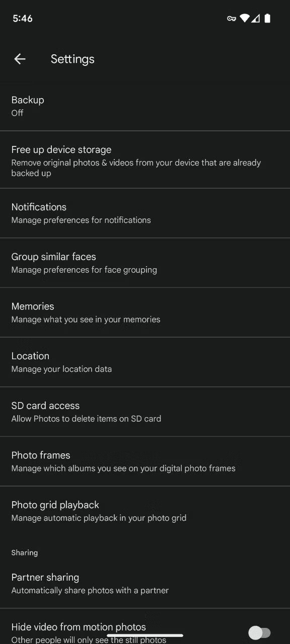The height and width of the screenshot is (644, 290).
Task: Tap the cellular signal status icon
Action: (x=256, y=19)
